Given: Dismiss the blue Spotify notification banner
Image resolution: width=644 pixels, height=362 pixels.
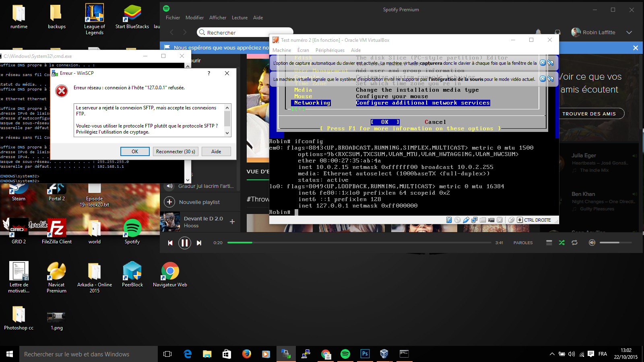Looking at the screenshot, I should point(636,48).
